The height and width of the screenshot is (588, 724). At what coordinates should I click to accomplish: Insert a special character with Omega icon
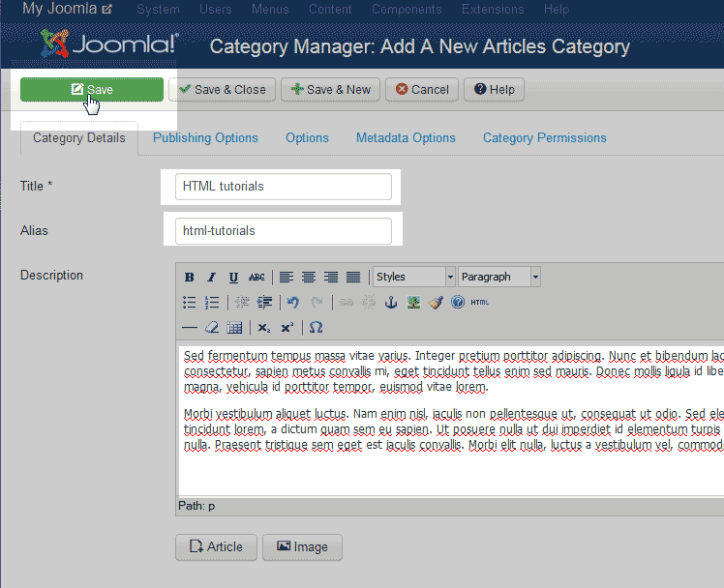click(x=316, y=328)
